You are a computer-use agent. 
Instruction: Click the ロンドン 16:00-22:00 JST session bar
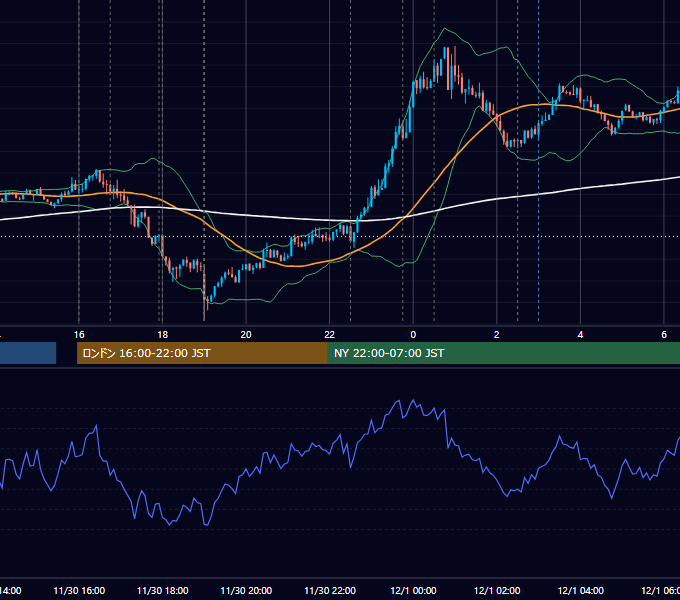coord(202,353)
